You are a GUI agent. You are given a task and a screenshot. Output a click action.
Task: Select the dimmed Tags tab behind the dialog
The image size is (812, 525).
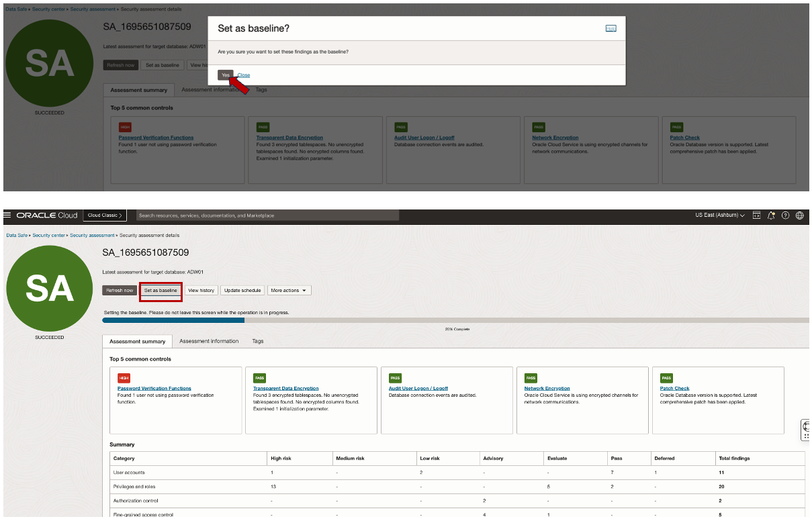click(x=261, y=89)
